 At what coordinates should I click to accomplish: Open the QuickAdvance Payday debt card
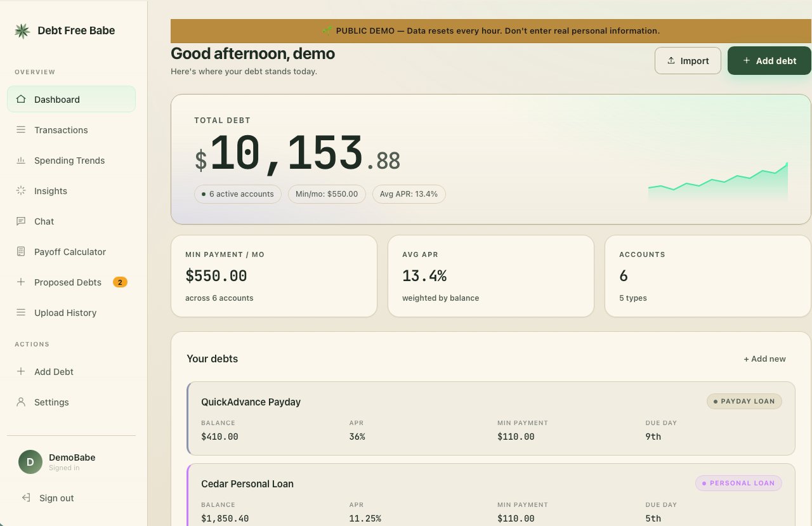click(491, 418)
